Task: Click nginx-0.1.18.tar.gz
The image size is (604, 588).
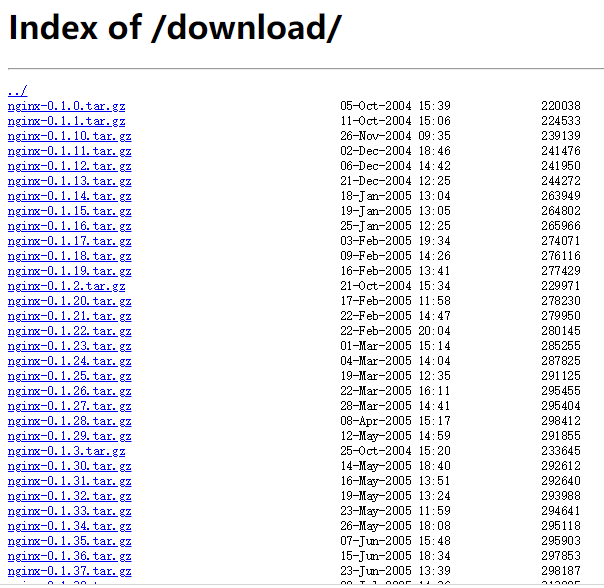Action: click(69, 256)
